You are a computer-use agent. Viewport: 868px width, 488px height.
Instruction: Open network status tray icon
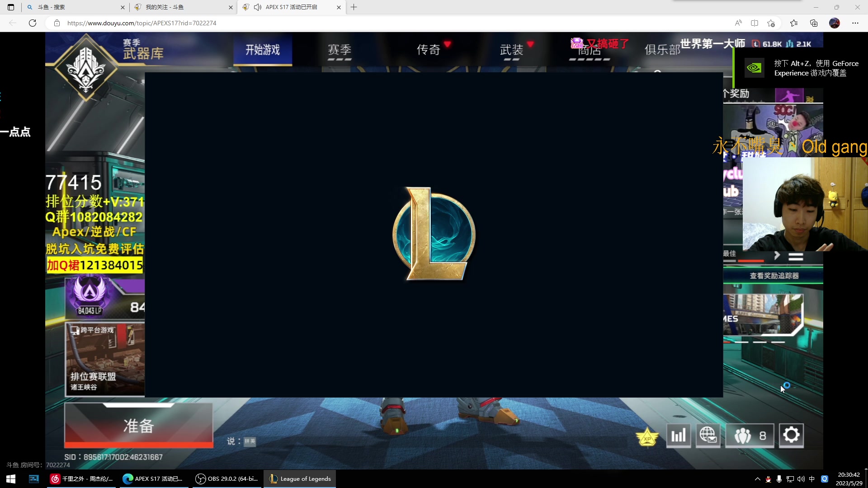790,479
